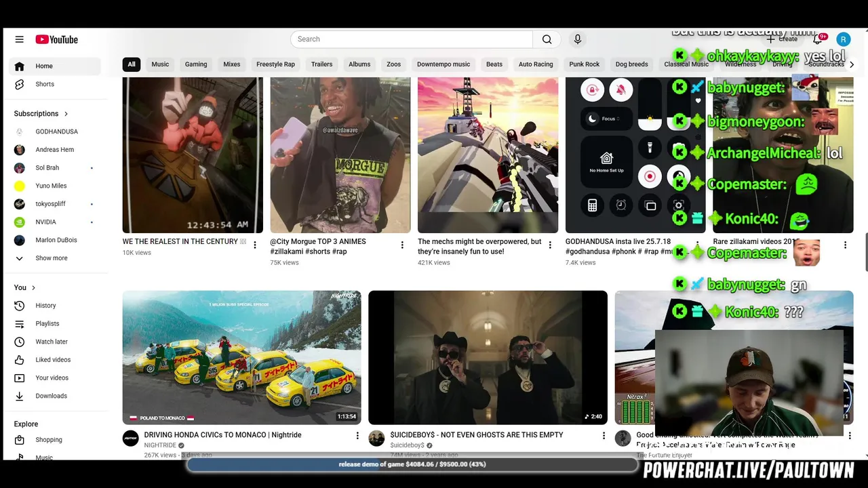Click $uicideboy$ channel avatar

click(x=376, y=438)
